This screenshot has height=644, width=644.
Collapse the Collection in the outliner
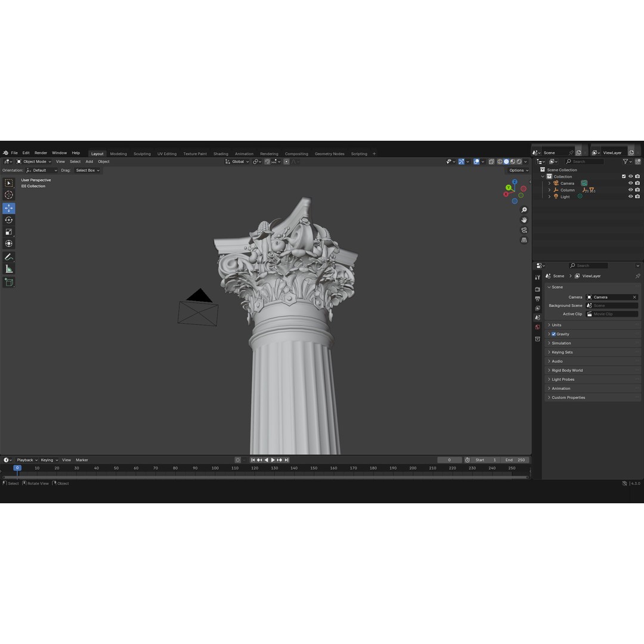point(543,176)
